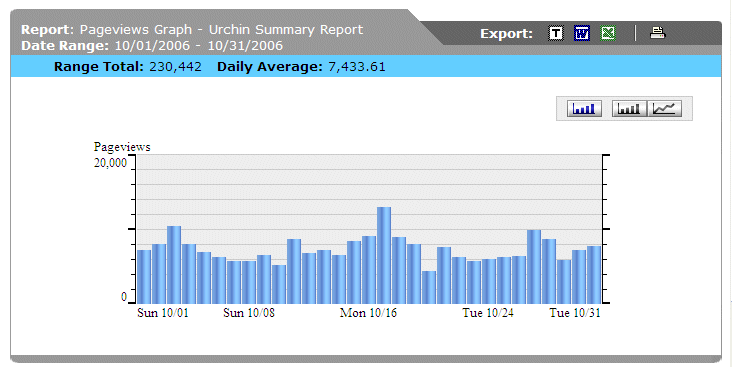Click the shortest bar in the chart

coord(429,287)
